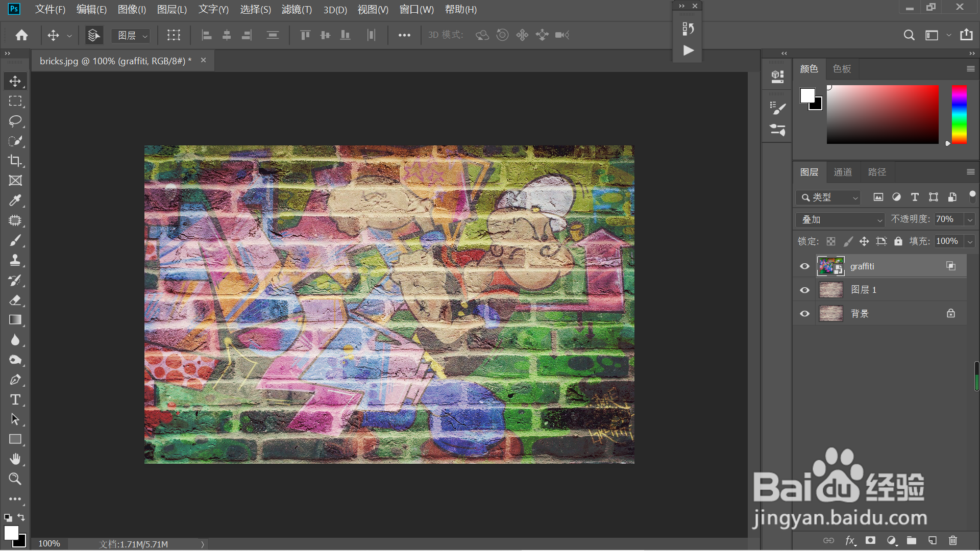This screenshot has height=551, width=980.
Task: Delete layer using the trash icon
Action: (x=953, y=540)
